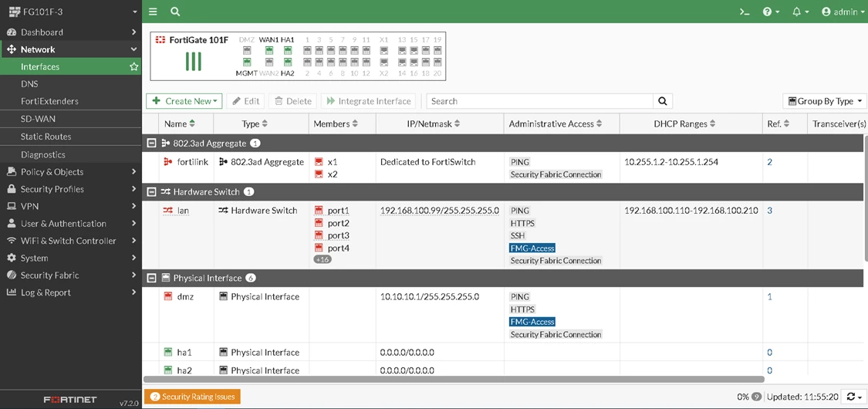Image resolution: width=868 pixels, height=409 pixels.
Task: Click the Create New button
Action: (x=184, y=101)
